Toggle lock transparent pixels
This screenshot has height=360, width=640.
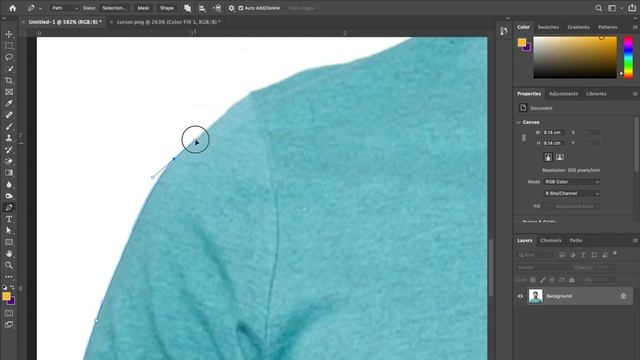[x=532, y=280]
